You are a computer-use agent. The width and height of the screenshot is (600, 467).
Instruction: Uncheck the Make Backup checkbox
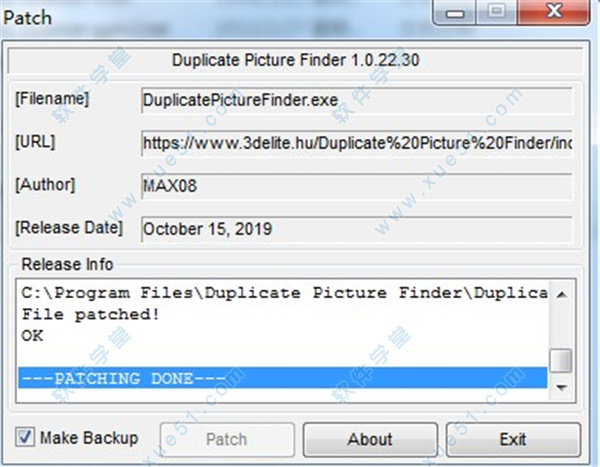coord(25,437)
